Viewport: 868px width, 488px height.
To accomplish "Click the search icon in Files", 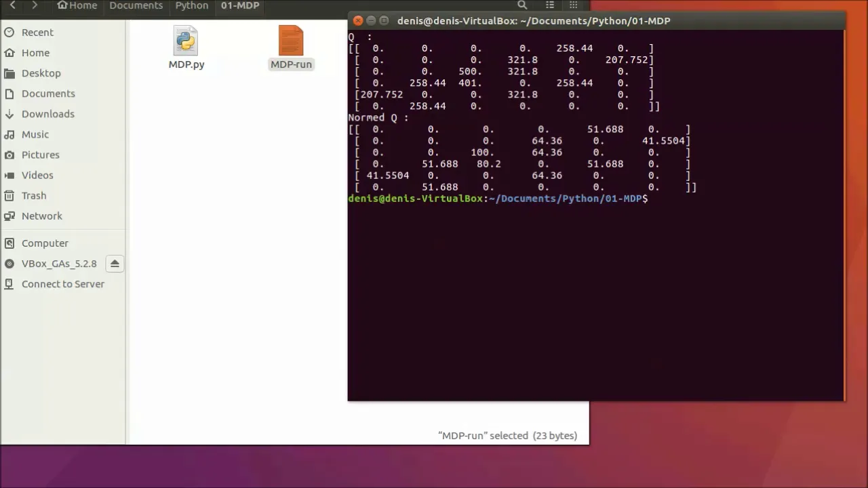I will coord(522,5).
